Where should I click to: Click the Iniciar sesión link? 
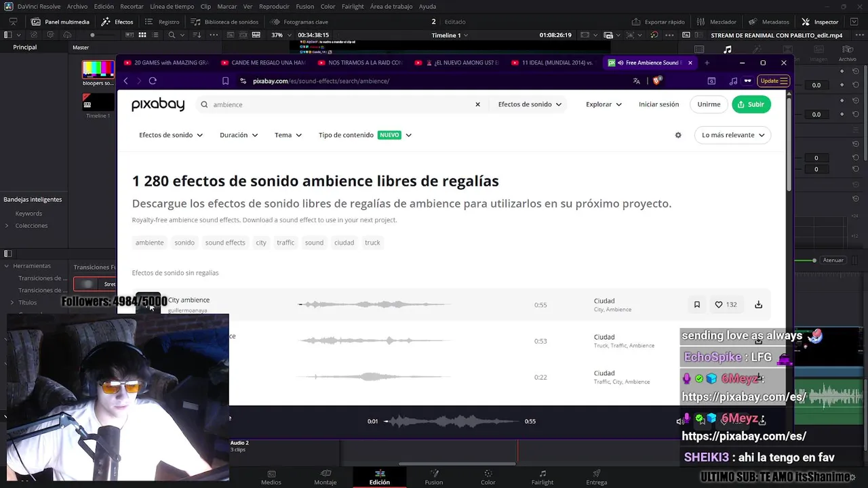[x=658, y=104]
